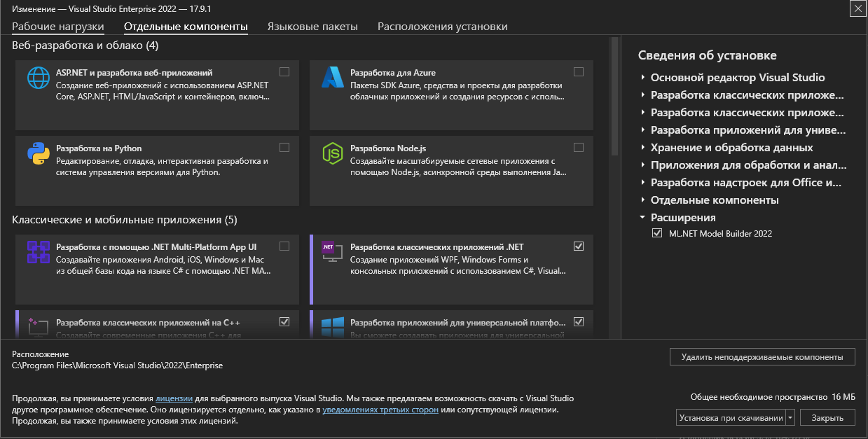The image size is (868, 439).
Task: Expand Основной редактор Visual Studio node
Action: (x=642, y=78)
